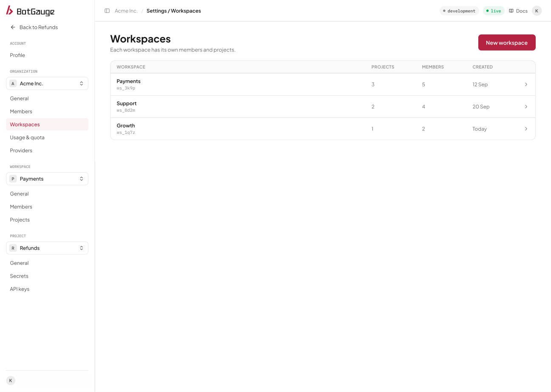551x392 pixels.
Task: Click the Growth workspace name in table
Action: [126, 125]
